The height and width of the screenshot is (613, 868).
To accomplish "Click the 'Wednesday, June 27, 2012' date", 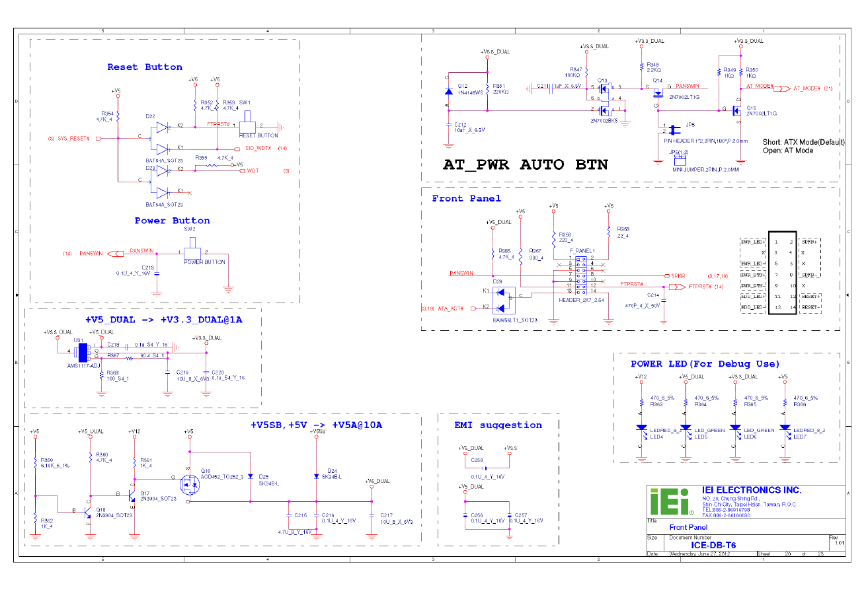I will coord(699,554).
